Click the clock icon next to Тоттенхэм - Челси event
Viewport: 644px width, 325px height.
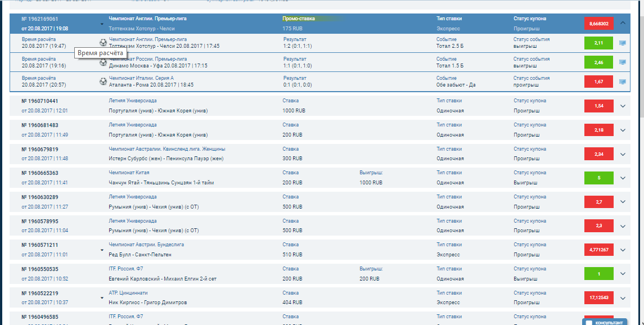pos(103,42)
